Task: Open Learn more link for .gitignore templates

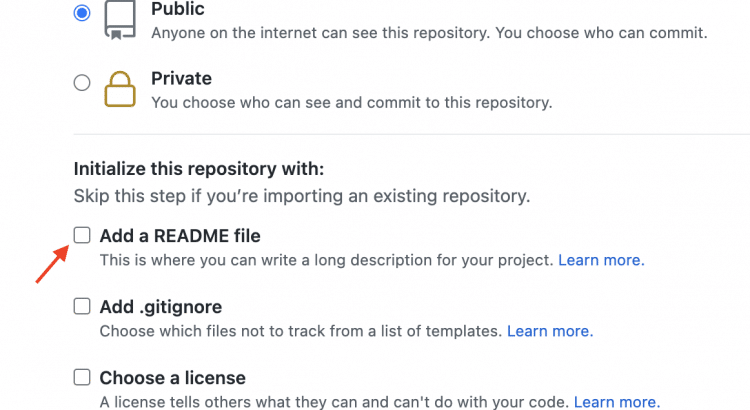Action: (549, 331)
